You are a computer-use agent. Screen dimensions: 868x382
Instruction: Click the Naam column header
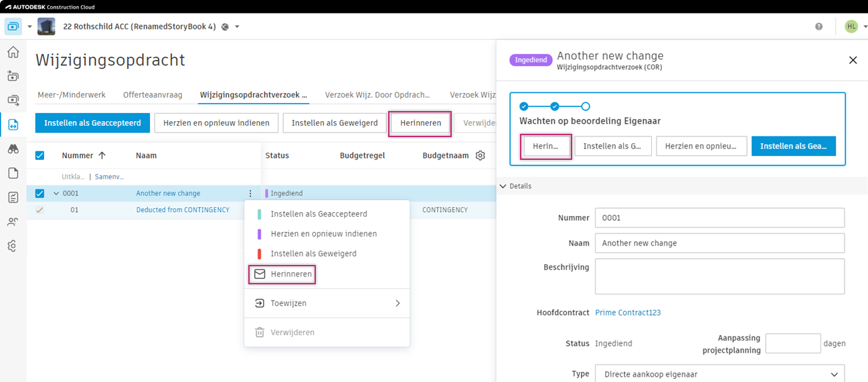coord(146,155)
